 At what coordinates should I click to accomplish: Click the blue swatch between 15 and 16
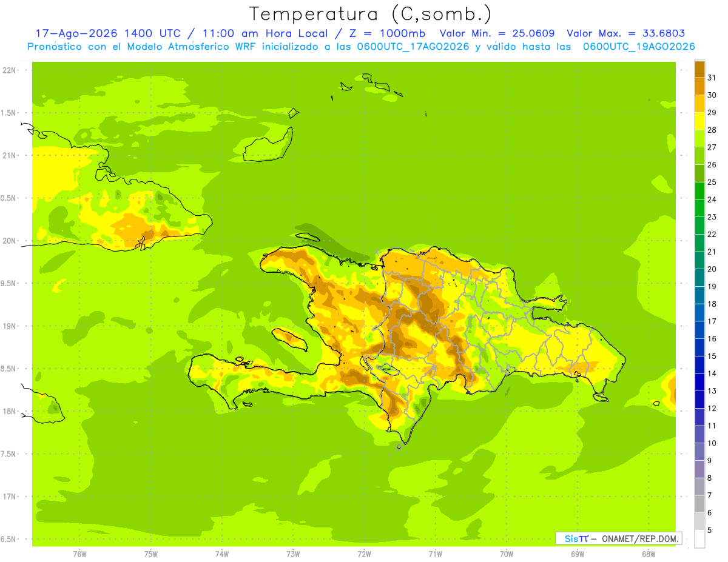pos(699,347)
